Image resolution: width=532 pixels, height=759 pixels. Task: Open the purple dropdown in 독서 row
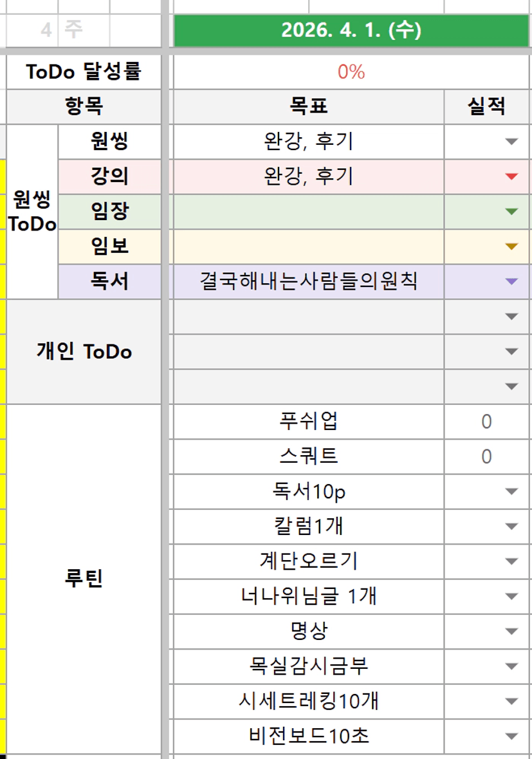512,281
